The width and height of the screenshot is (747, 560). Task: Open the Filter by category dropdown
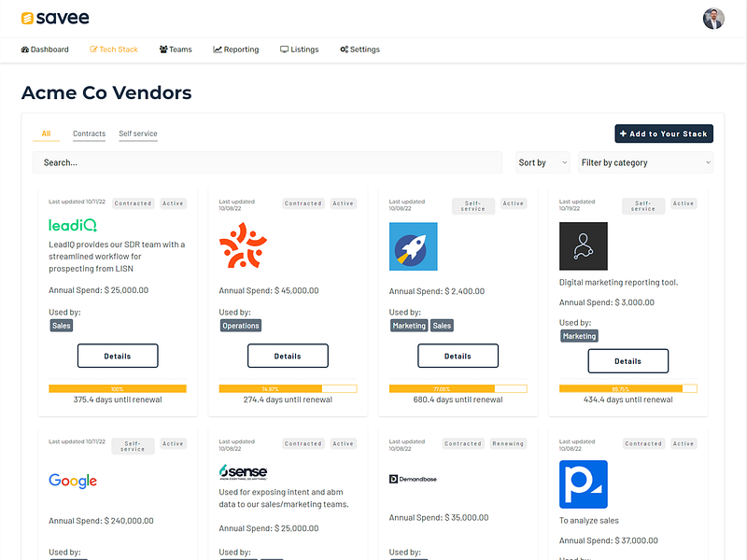(x=645, y=162)
